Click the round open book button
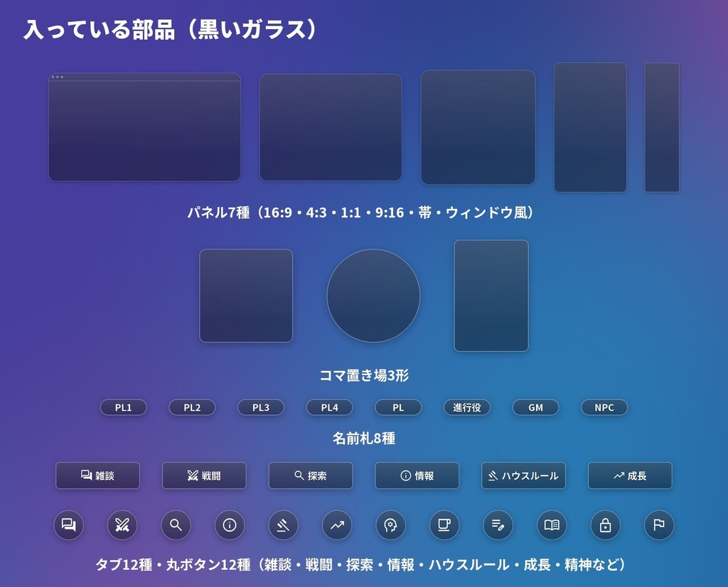 click(552, 525)
